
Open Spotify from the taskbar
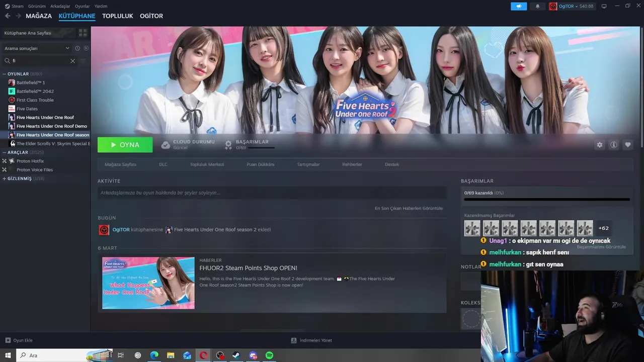269,355
